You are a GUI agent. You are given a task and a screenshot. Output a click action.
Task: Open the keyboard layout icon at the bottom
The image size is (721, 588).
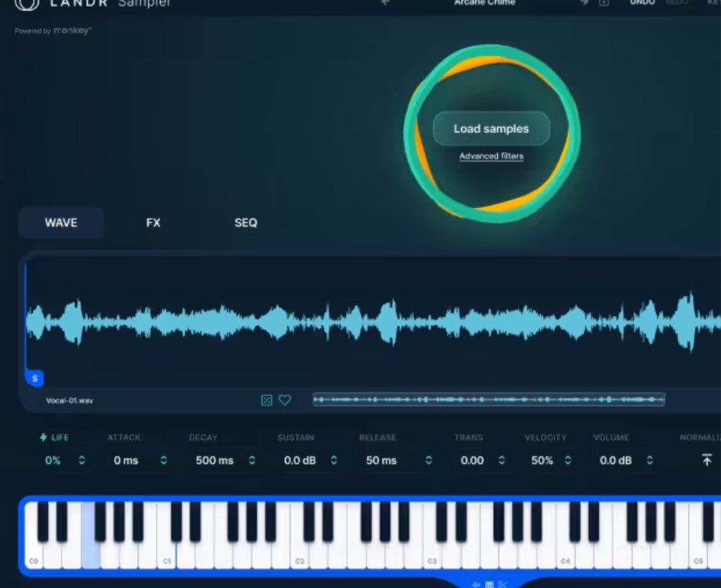pos(489,583)
